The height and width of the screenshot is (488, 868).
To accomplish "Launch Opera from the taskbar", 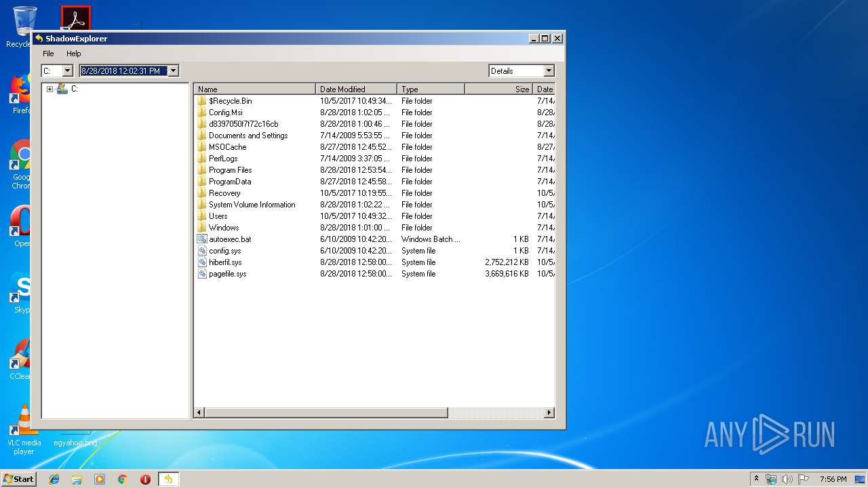I will click(x=145, y=479).
